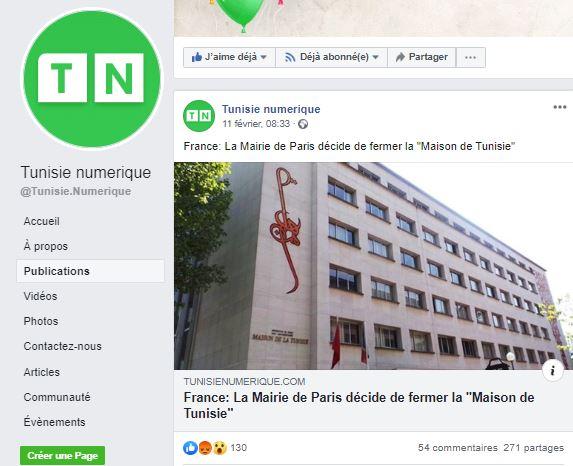Image resolution: width=573 pixels, height=466 pixels.
Task: Open the article headline link below image
Action: click(359, 405)
